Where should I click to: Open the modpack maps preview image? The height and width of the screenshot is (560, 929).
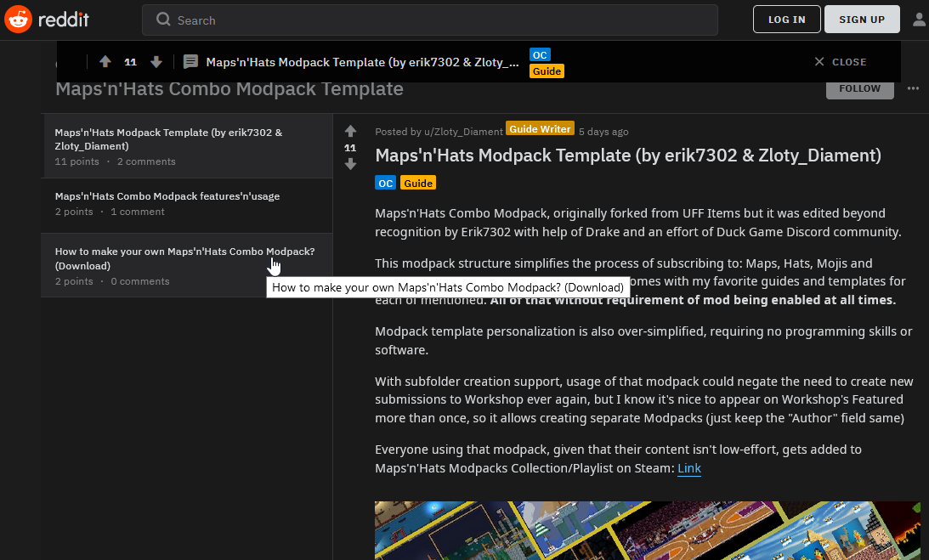click(x=647, y=530)
